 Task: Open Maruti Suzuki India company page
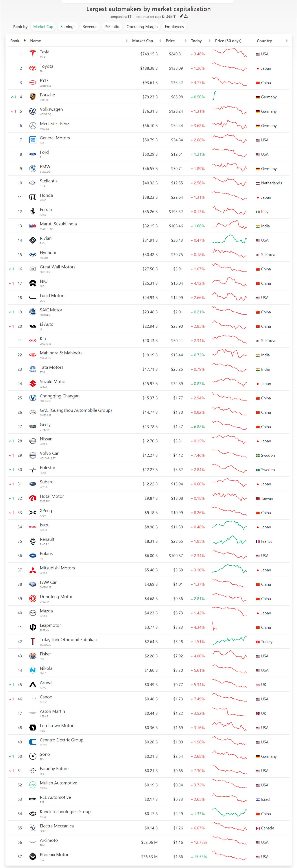point(58,224)
